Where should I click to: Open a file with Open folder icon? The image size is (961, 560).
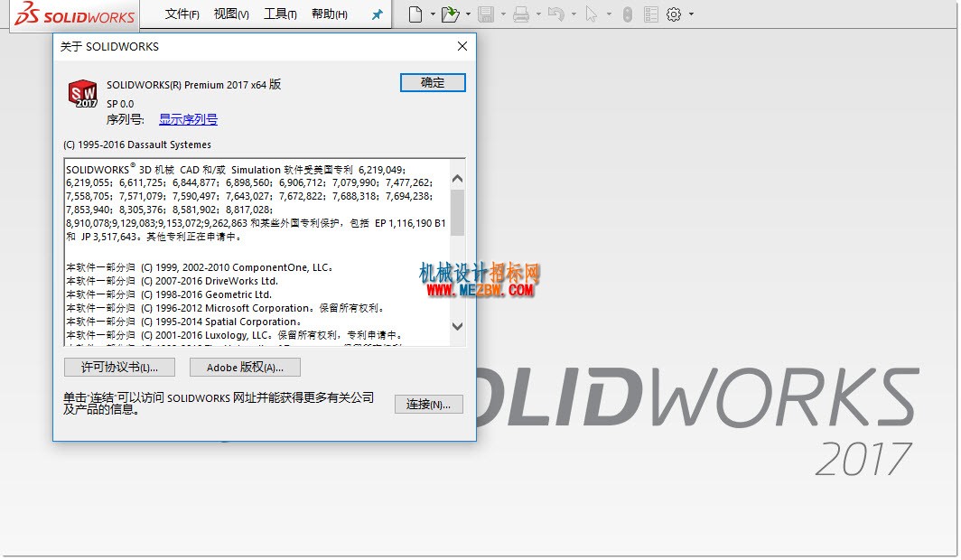click(450, 14)
